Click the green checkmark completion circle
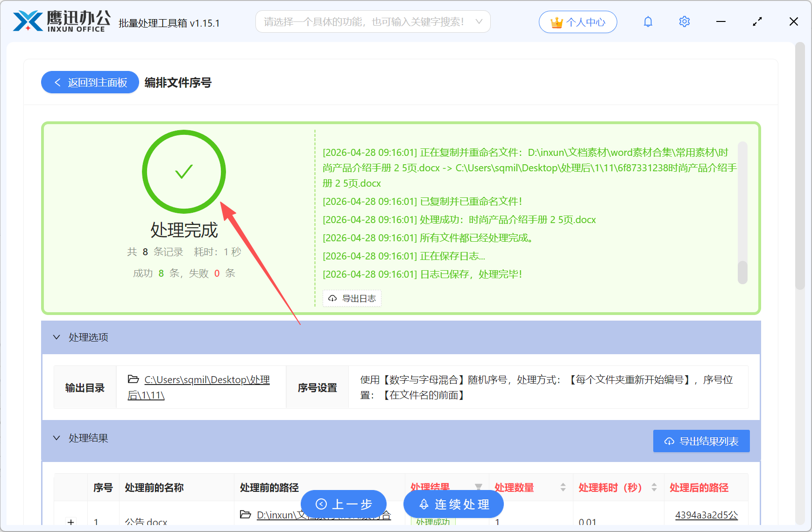812x532 pixels. pyautogui.click(x=184, y=172)
